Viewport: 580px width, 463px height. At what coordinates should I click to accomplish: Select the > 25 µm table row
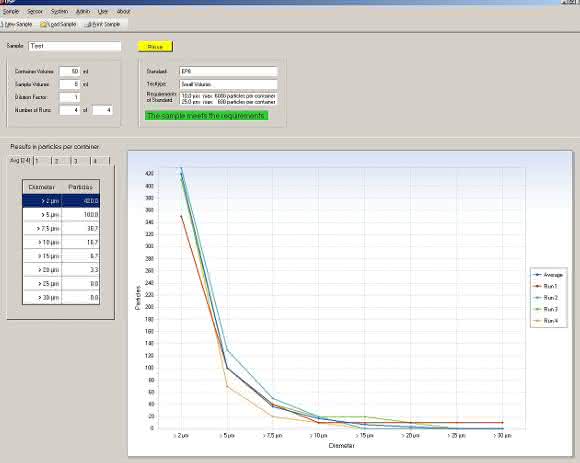[61, 284]
